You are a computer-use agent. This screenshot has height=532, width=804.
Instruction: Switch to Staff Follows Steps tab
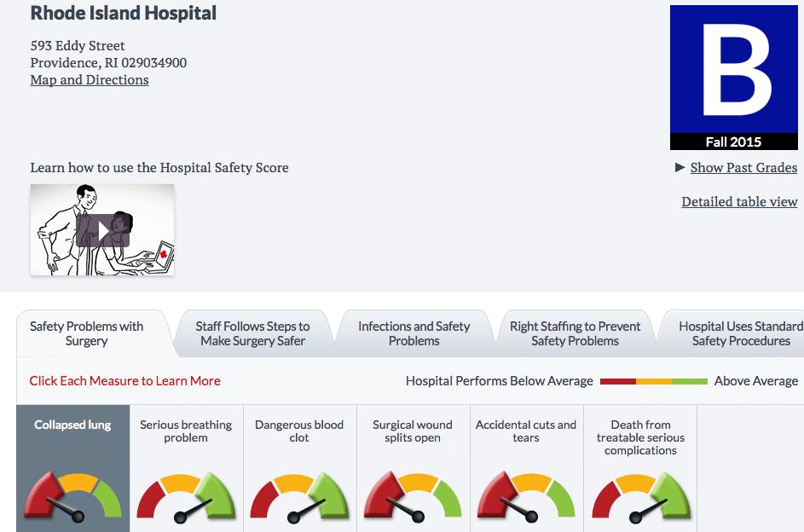tap(252, 333)
